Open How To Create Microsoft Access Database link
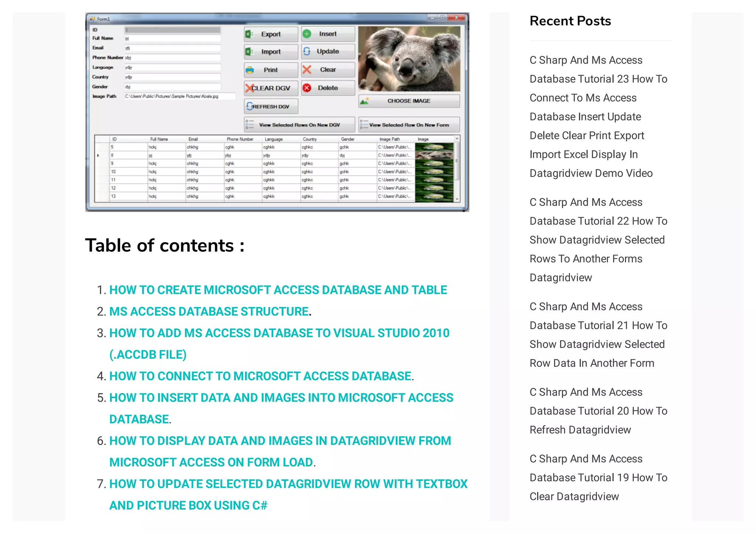 pos(278,290)
